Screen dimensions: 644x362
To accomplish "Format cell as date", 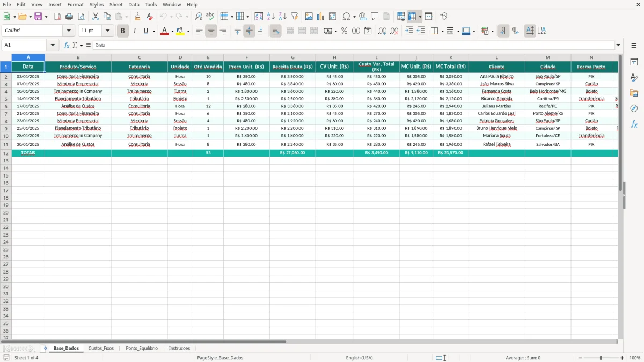I will click(x=368, y=31).
